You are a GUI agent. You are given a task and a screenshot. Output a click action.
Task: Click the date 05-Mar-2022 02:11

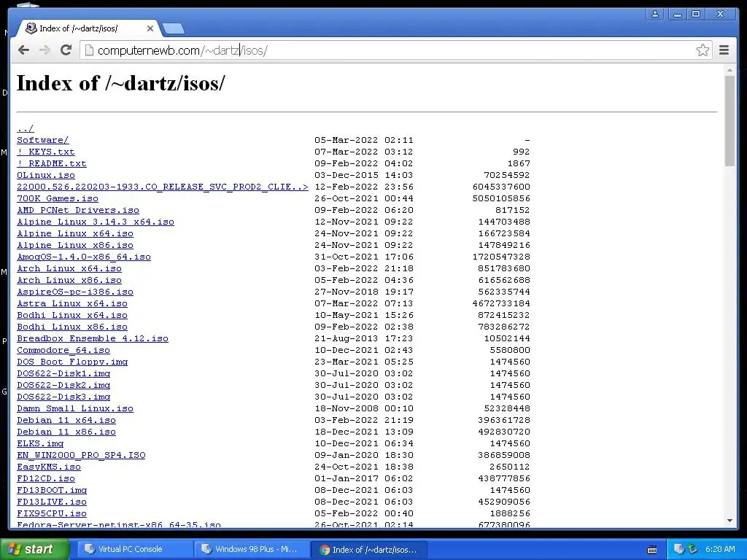(364, 140)
